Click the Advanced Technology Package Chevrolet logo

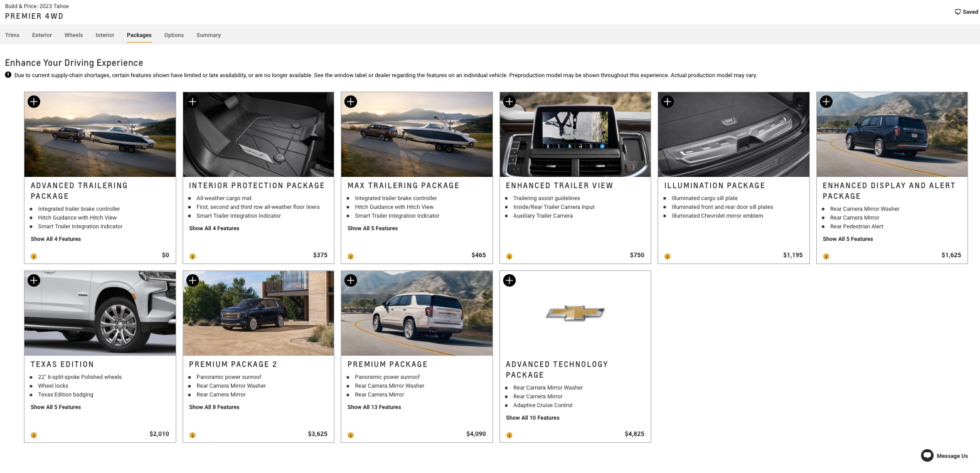tap(575, 313)
